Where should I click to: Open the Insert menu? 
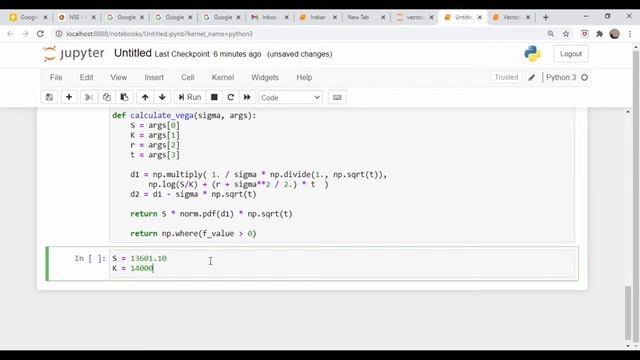pos(154,78)
